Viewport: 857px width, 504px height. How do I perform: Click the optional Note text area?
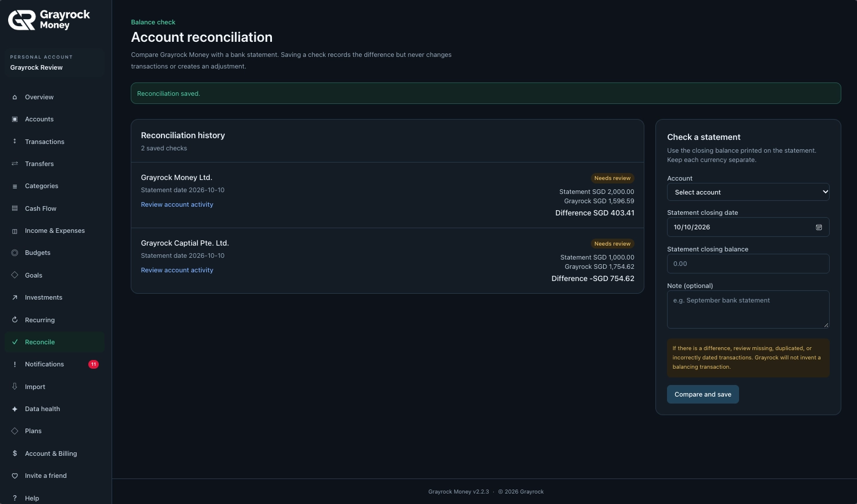coord(748,309)
